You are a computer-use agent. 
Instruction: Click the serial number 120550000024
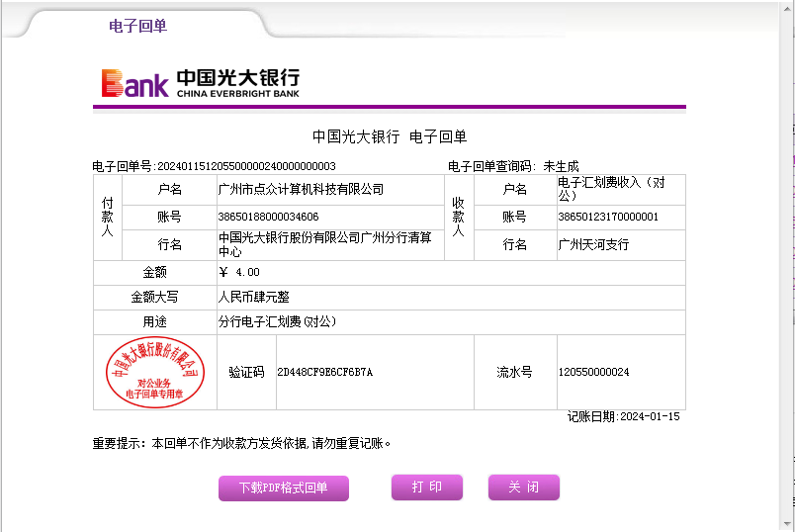(593, 373)
